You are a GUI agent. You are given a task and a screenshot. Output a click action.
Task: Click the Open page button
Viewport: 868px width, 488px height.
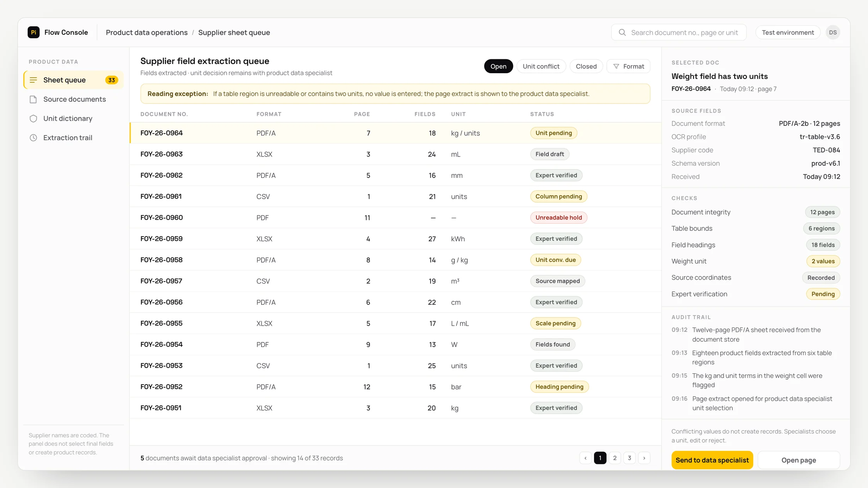[799, 460]
